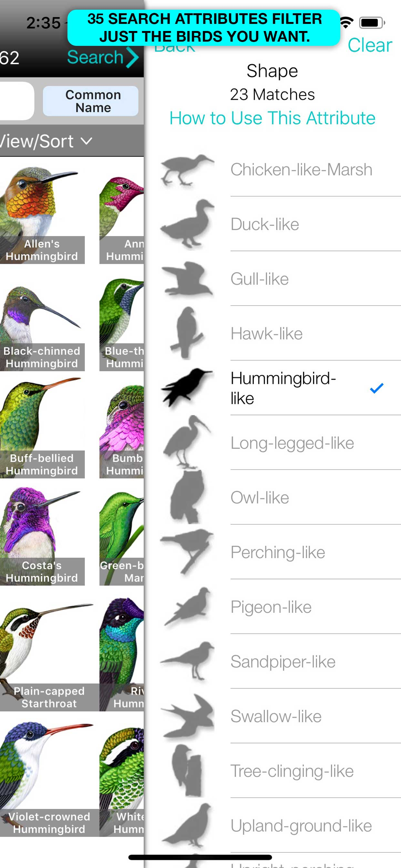The image size is (401, 868).
Task: Tap the Owl-like silhouette icon
Action: pos(187,497)
